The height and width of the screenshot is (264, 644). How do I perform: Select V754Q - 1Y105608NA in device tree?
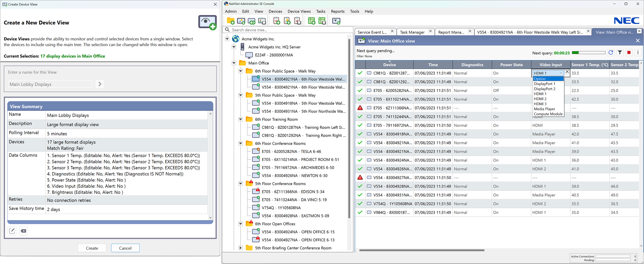click(281, 208)
